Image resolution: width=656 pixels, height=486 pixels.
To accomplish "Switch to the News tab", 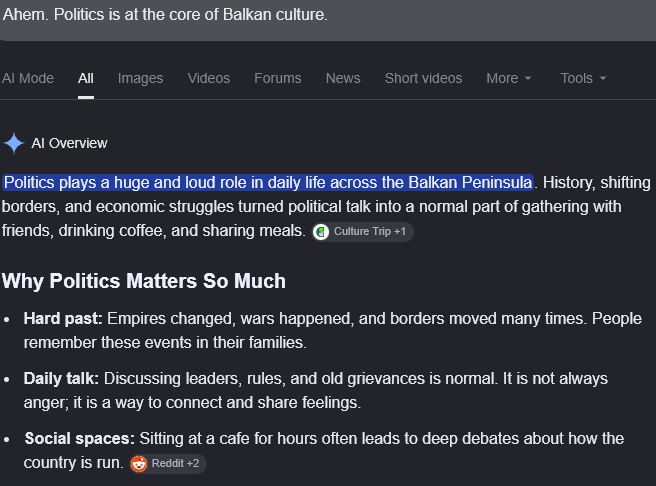I will pyautogui.click(x=343, y=78).
